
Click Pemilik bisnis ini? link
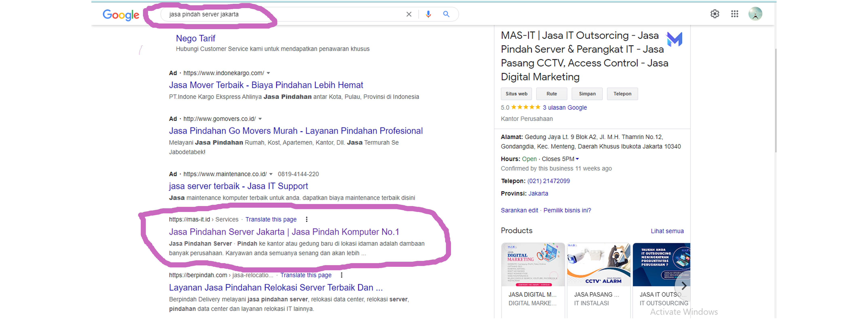(x=567, y=211)
